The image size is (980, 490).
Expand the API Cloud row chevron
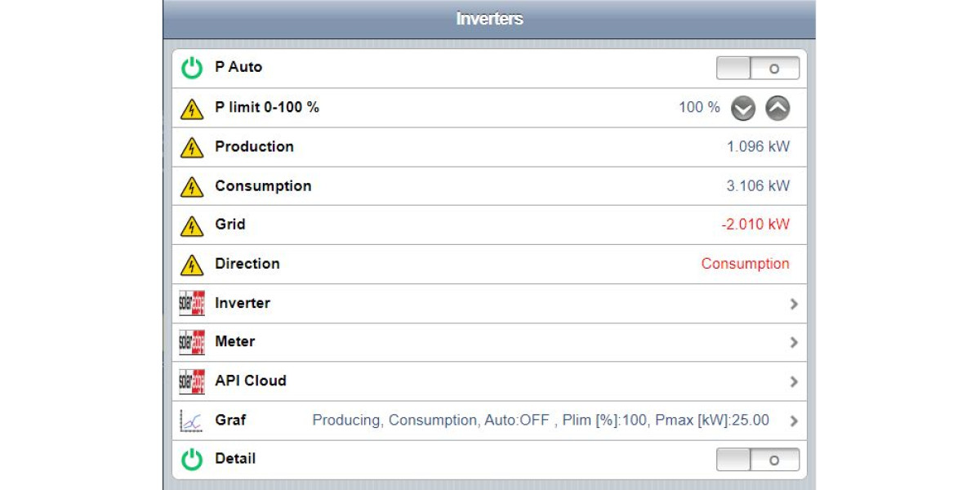point(794,381)
